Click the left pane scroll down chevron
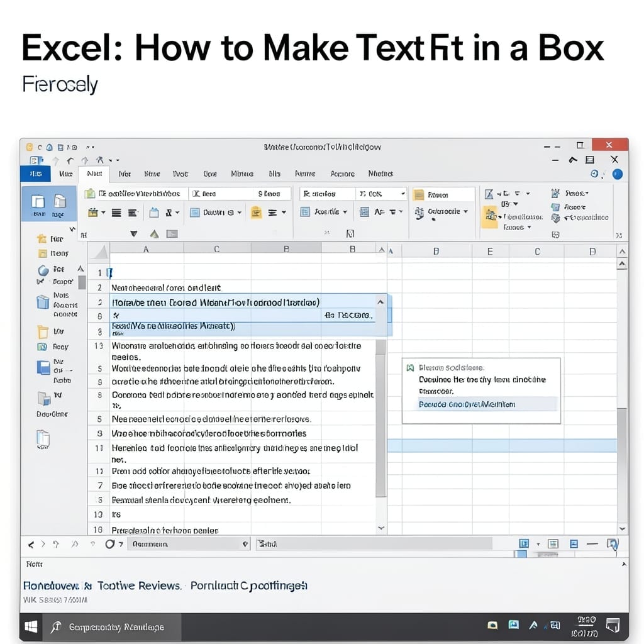Viewport: 644px width, 644px height. (381, 528)
